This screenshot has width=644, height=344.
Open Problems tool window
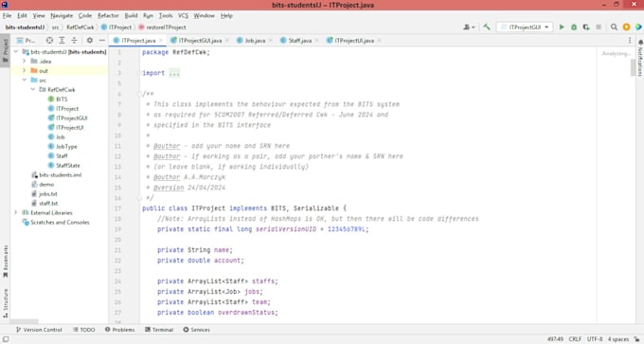point(119,330)
